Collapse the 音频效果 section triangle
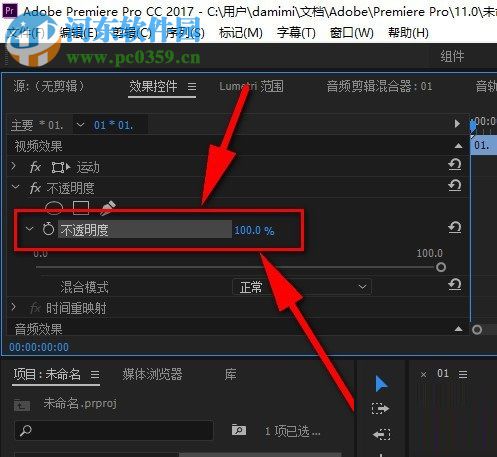Viewport: 497px width, 457px height. [458, 329]
